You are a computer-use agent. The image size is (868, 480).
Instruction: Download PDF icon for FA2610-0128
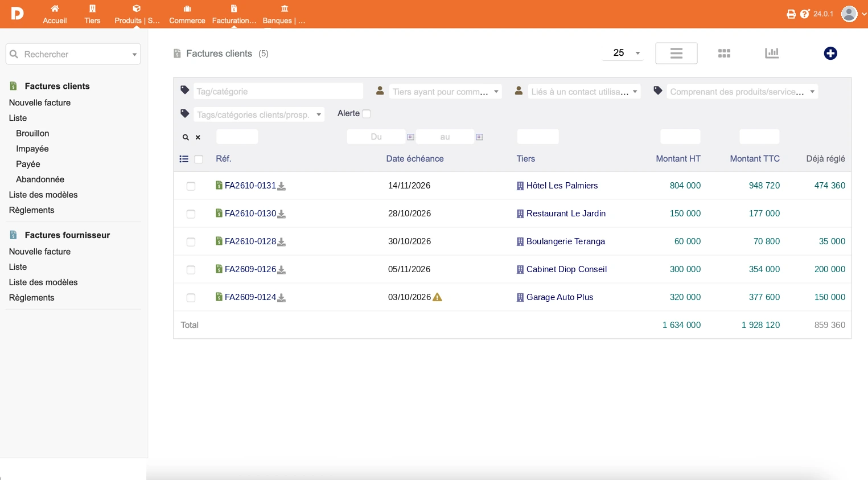point(281,242)
